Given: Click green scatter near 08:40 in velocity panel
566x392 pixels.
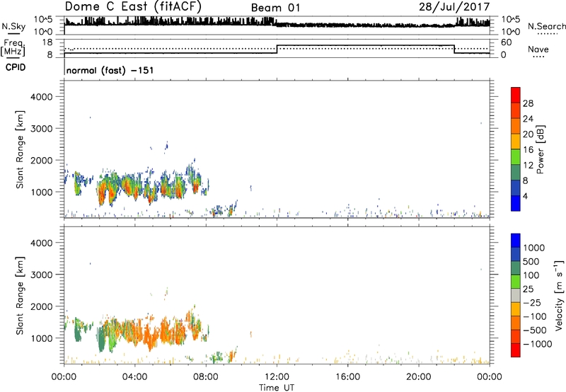Looking at the screenshot, I should click(217, 357).
